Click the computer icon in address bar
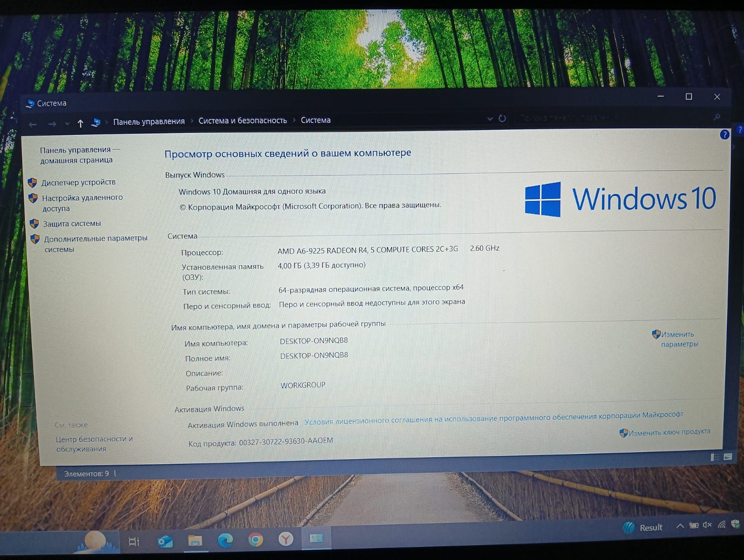 coord(96,122)
